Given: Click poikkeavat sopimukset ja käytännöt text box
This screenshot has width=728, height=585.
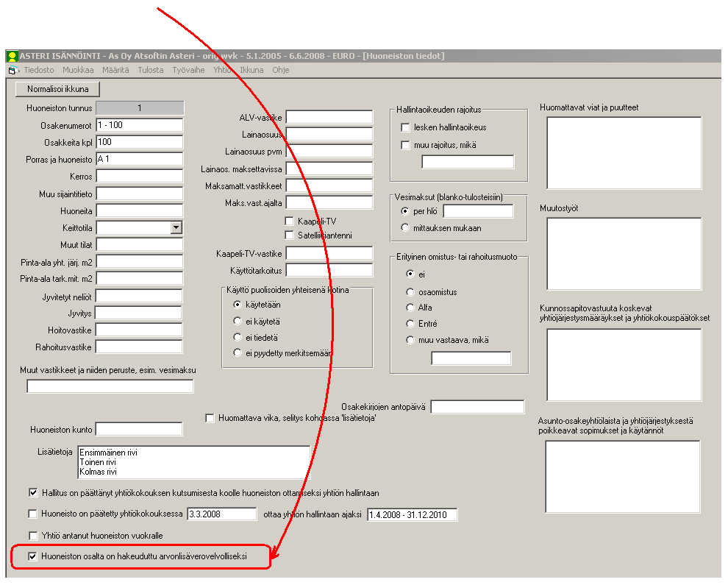Looking at the screenshot, I should (x=623, y=477).
